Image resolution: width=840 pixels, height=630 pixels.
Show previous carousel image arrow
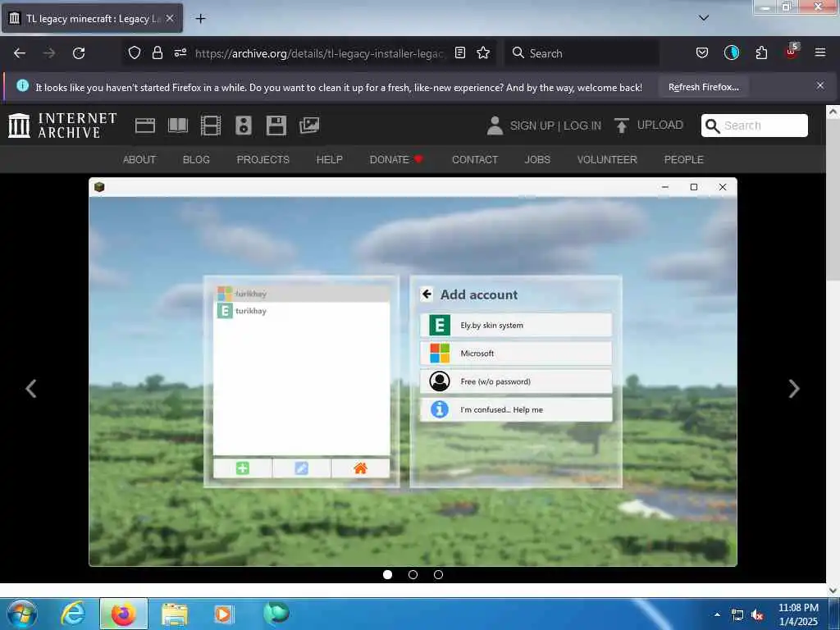pyautogui.click(x=31, y=388)
